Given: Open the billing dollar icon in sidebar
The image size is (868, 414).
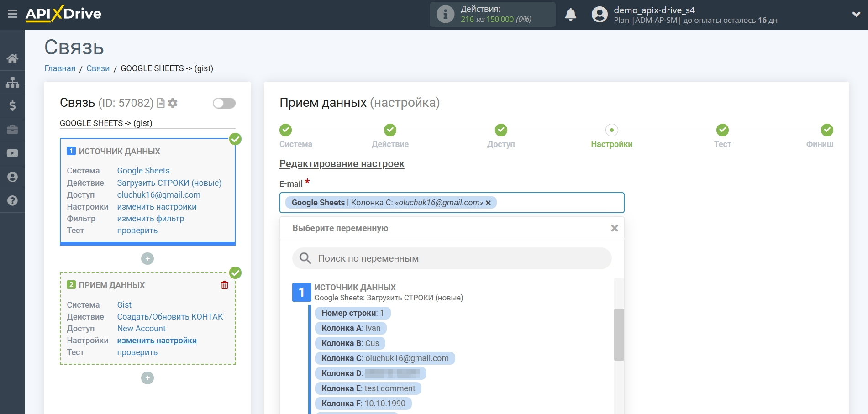Looking at the screenshot, I should tap(12, 106).
